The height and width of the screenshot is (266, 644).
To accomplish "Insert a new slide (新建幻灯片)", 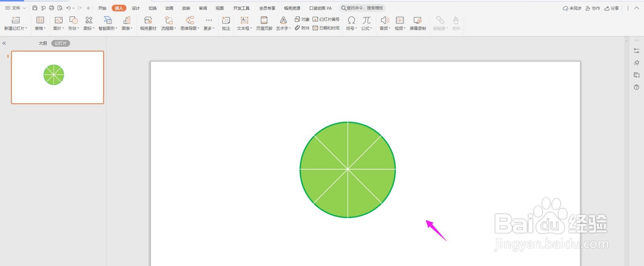I will coord(16,23).
